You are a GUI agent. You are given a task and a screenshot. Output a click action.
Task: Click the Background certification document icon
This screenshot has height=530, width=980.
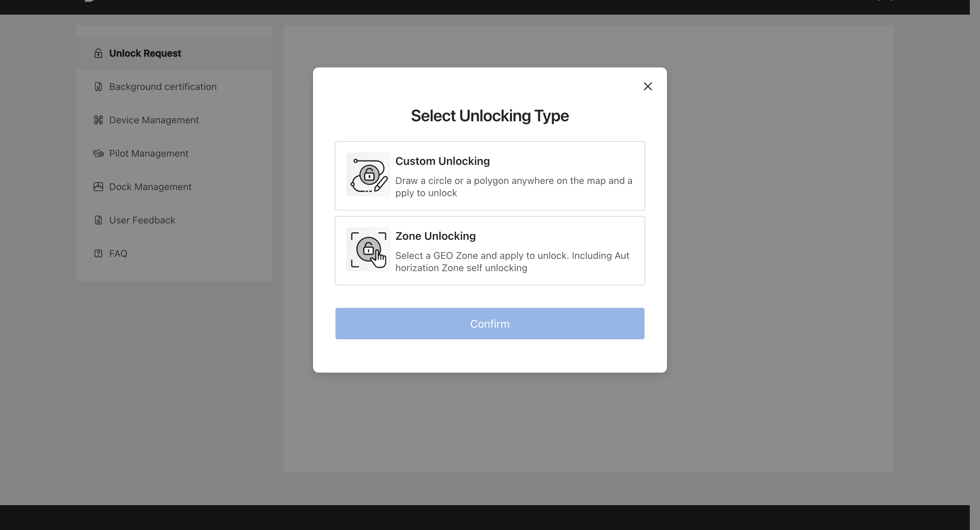pyautogui.click(x=98, y=86)
